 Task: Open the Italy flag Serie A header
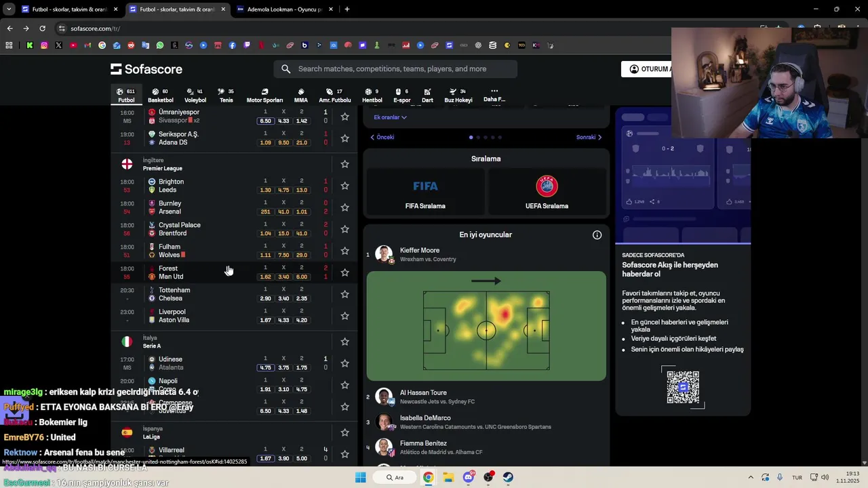[x=127, y=342]
